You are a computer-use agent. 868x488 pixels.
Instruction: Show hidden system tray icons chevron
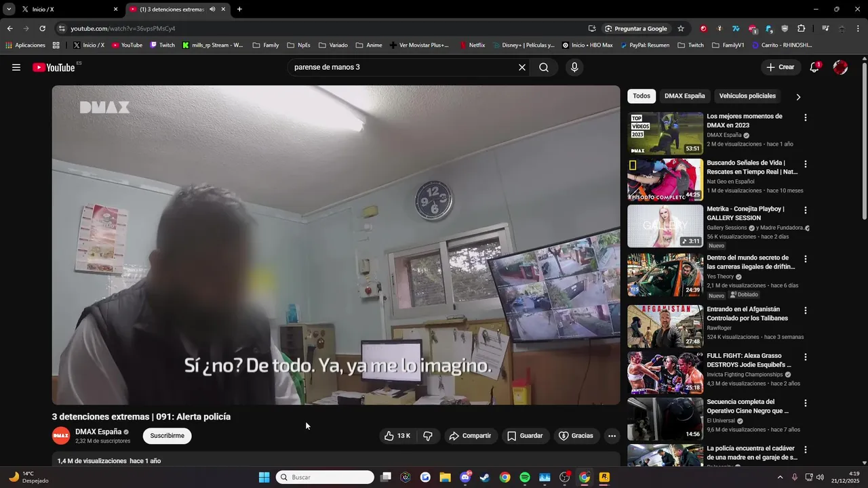coord(780,477)
